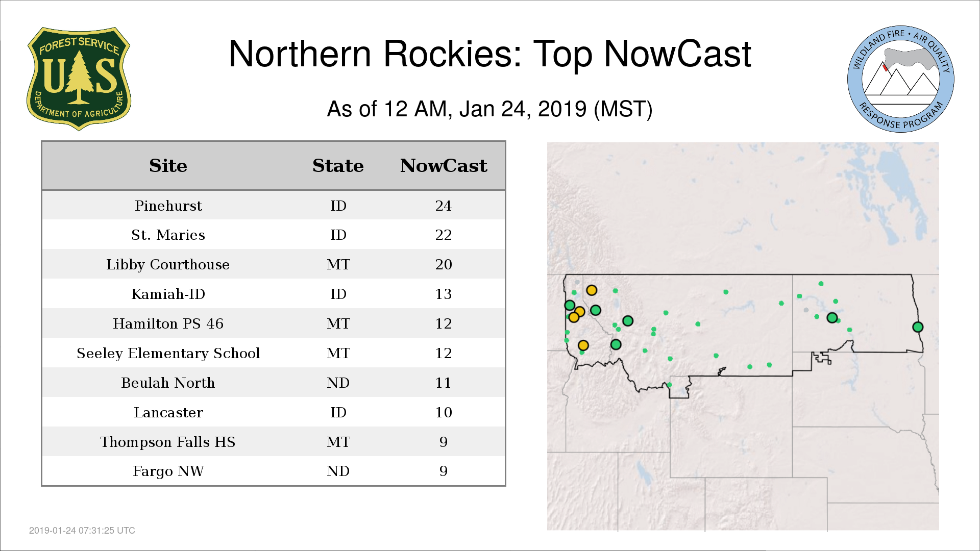The height and width of the screenshot is (551, 980).
Task: Click the large green marker in North Dakota
Action: click(832, 318)
